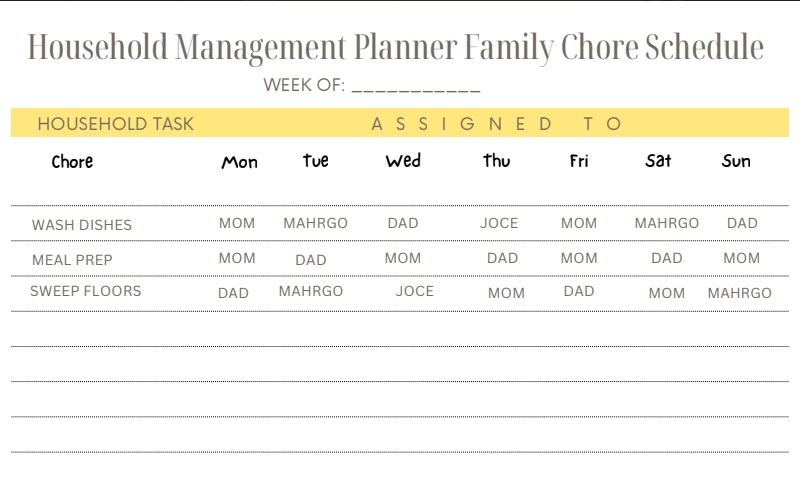The width and height of the screenshot is (802, 493).
Task: Click JOCE in Wash Dishes Thursday cell
Action: coord(499,223)
